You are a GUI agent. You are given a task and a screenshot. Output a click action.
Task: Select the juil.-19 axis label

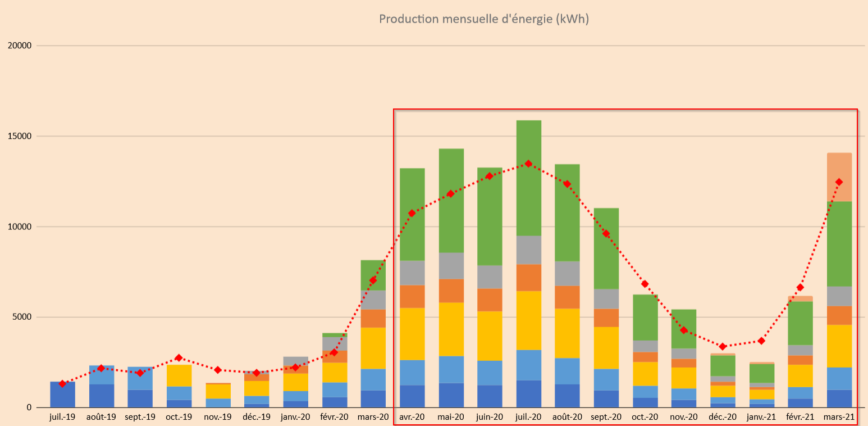pyautogui.click(x=62, y=417)
